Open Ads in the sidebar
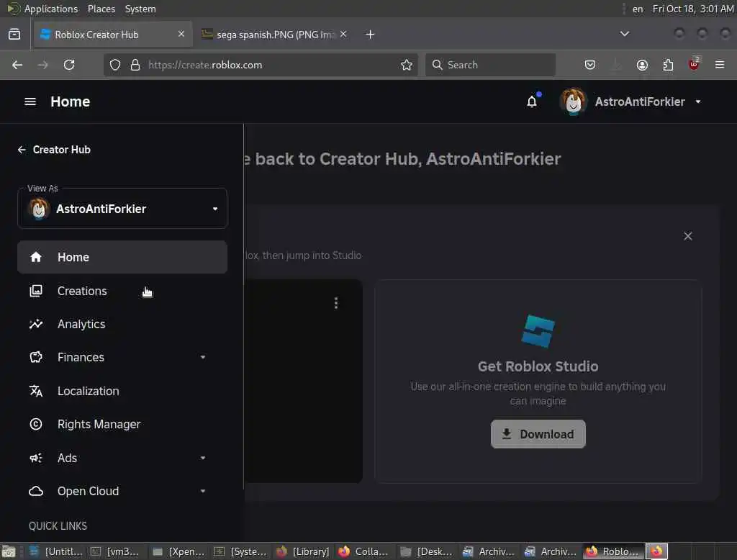 click(122, 458)
